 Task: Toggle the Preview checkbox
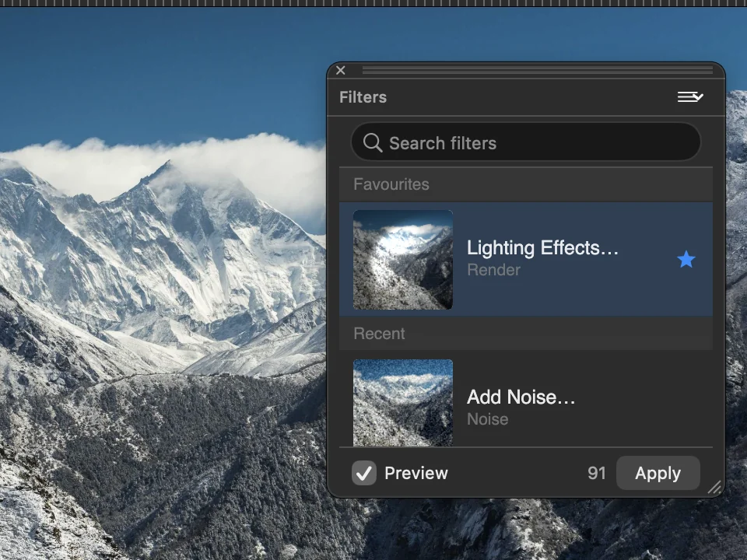point(364,474)
